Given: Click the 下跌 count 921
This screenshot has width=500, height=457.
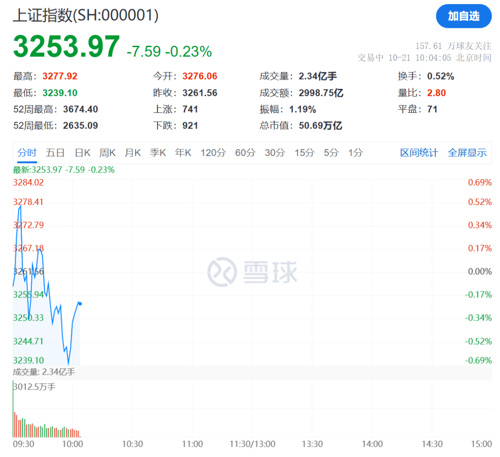Looking at the screenshot, I should click(190, 126).
